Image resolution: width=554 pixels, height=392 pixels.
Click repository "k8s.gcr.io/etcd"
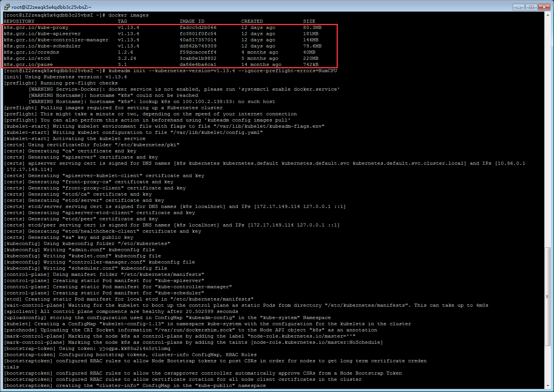(x=27, y=58)
